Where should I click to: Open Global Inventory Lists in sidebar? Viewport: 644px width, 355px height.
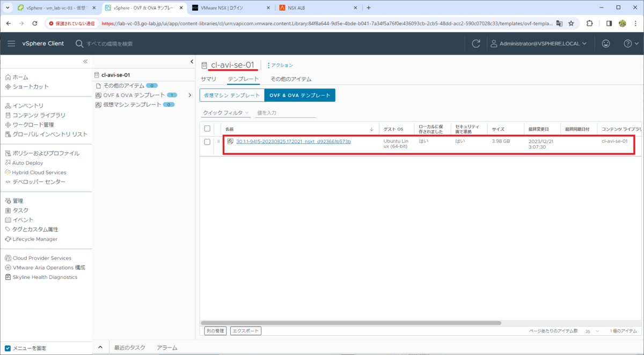click(x=46, y=134)
